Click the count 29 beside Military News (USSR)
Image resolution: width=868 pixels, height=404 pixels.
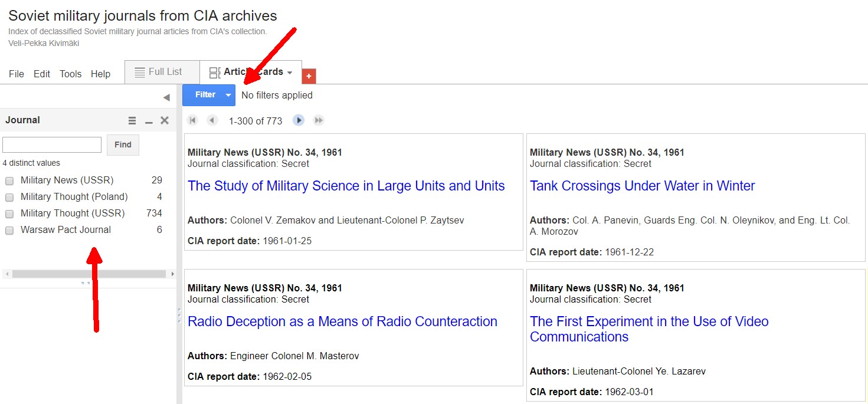(157, 180)
